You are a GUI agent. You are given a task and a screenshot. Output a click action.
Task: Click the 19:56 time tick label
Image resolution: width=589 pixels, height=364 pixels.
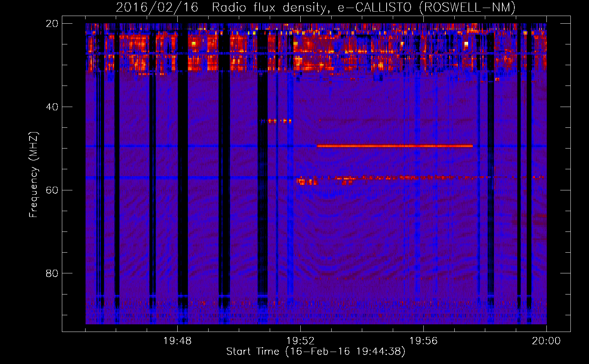[423, 341]
